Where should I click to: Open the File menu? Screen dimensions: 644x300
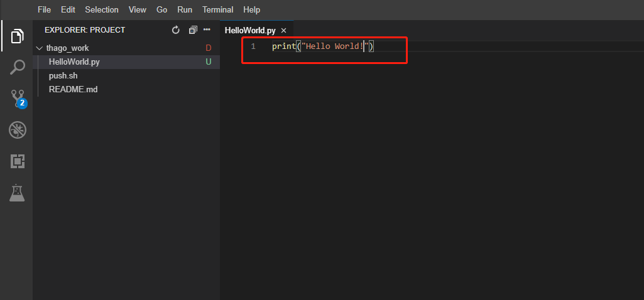coord(45,9)
